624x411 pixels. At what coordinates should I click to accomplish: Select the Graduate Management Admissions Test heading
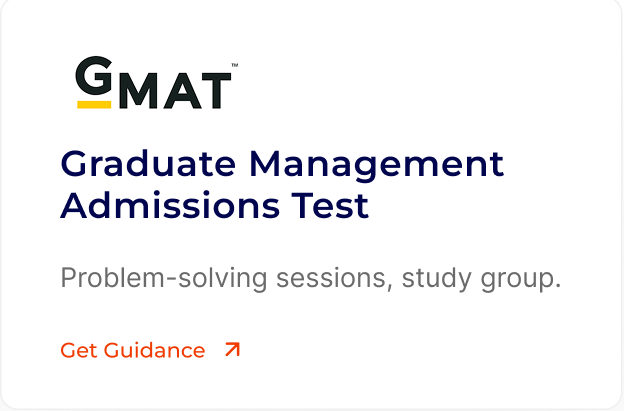click(x=282, y=184)
